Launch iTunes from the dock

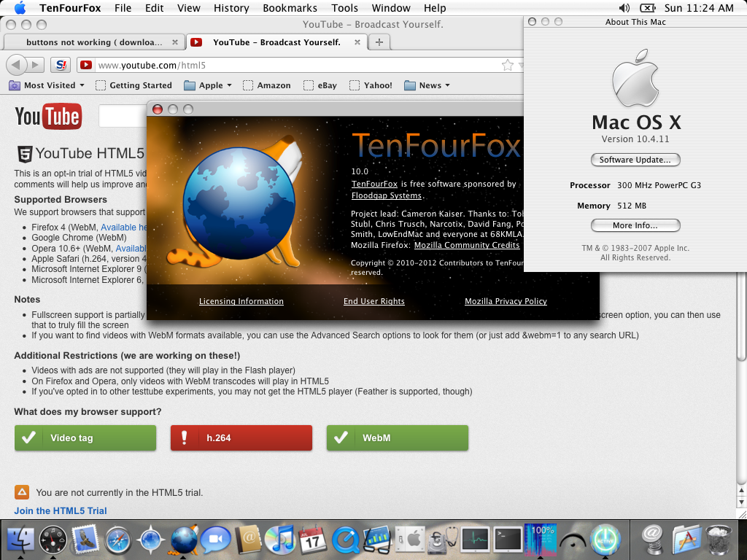click(x=281, y=540)
